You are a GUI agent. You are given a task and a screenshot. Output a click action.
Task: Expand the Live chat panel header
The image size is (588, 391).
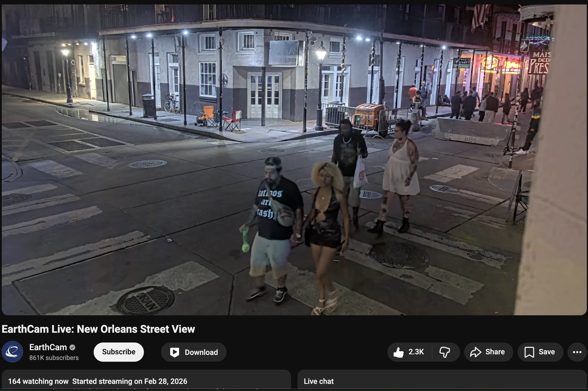coord(319,381)
